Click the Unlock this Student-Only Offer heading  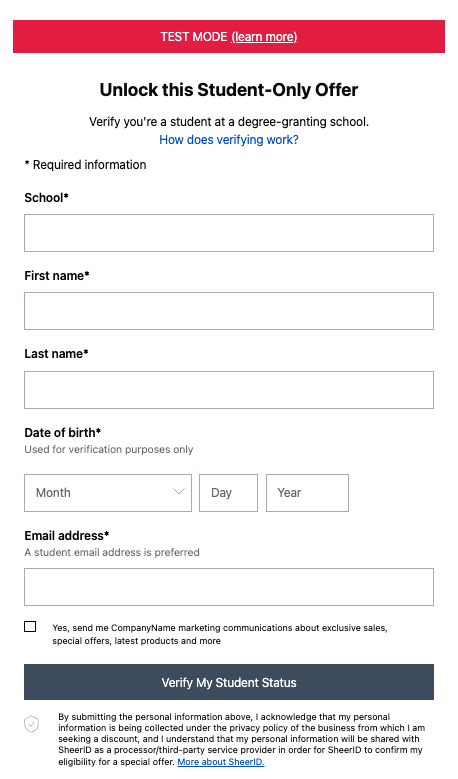229,90
